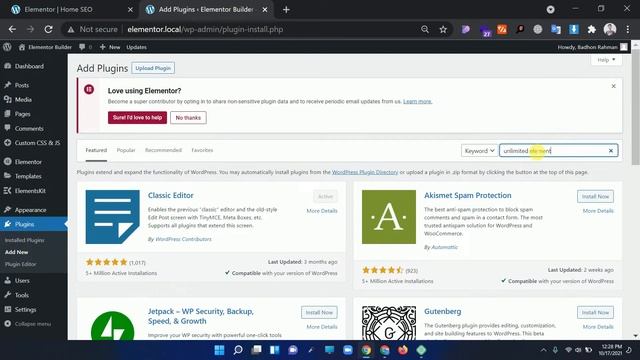Open Templates in the sidebar
The height and width of the screenshot is (360, 640).
click(x=28, y=176)
